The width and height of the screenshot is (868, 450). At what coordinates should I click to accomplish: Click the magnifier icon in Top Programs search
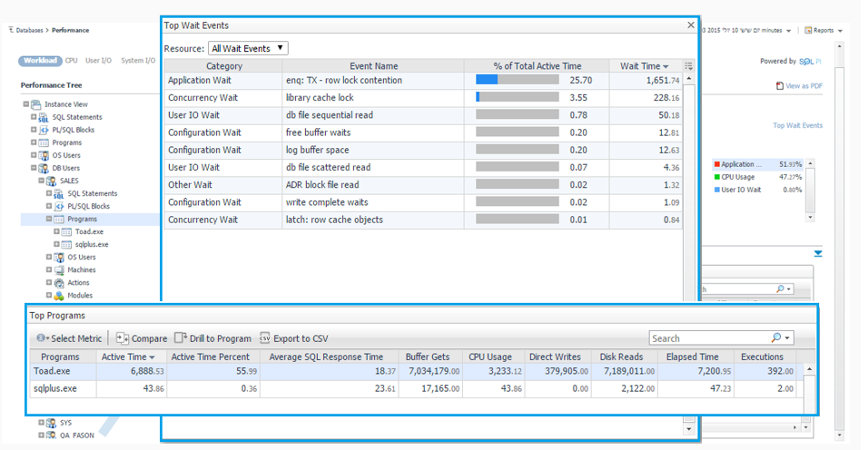(x=777, y=338)
